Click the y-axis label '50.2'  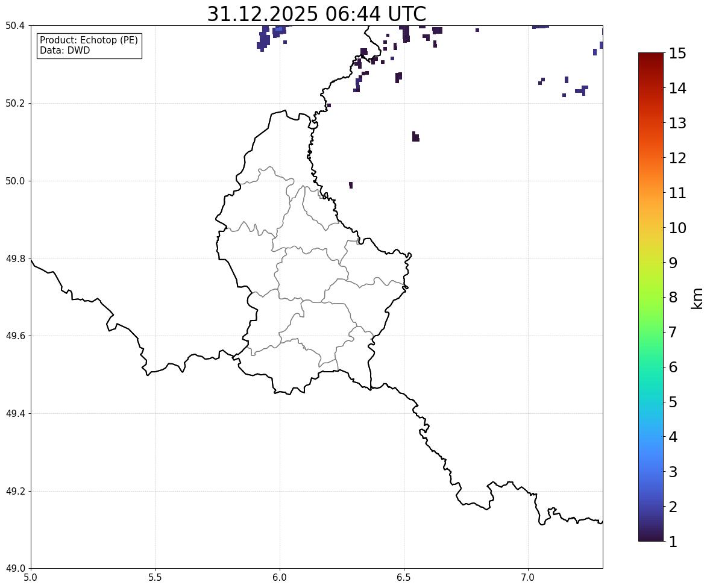point(14,103)
